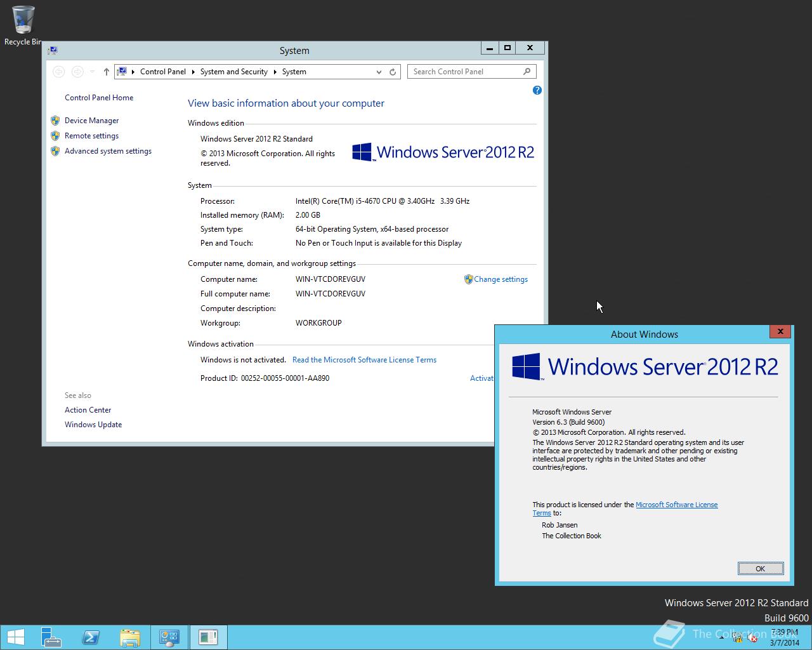The image size is (812, 650).
Task: Select System breadcrumb item
Action: 294,72
